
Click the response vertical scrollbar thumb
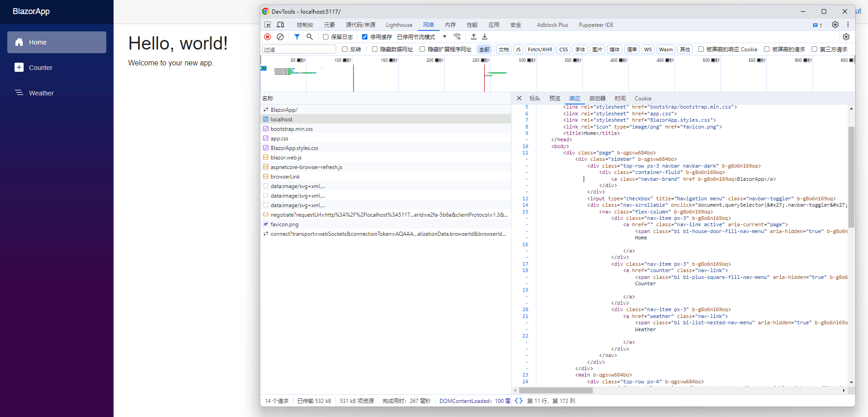pyautogui.click(x=851, y=177)
